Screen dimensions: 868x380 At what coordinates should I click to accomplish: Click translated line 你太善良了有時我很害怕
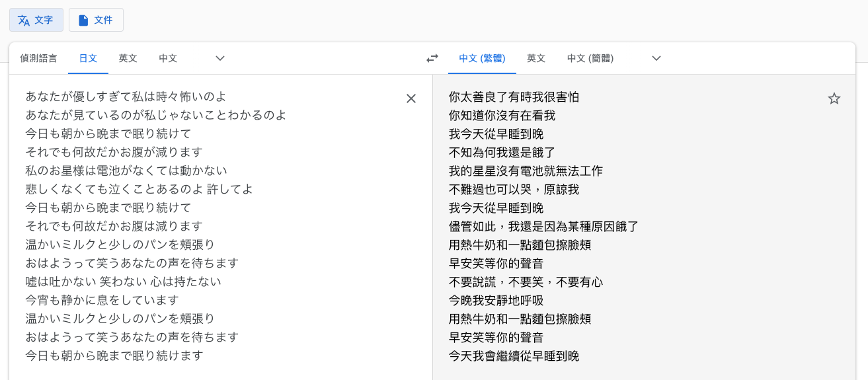pyautogui.click(x=514, y=97)
